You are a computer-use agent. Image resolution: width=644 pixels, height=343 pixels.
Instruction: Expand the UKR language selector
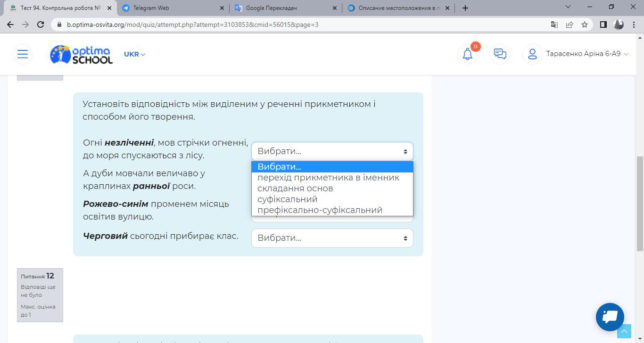[x=134, y=54]
